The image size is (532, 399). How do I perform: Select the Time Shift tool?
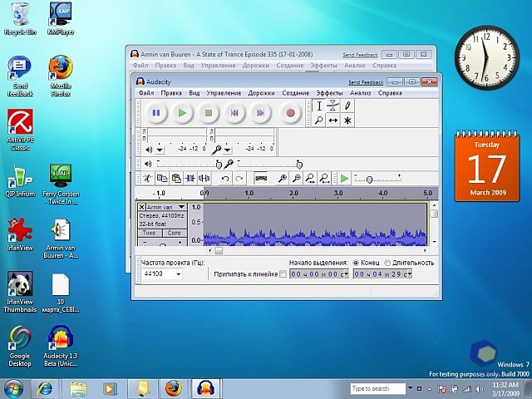click(x=333, y=121)
